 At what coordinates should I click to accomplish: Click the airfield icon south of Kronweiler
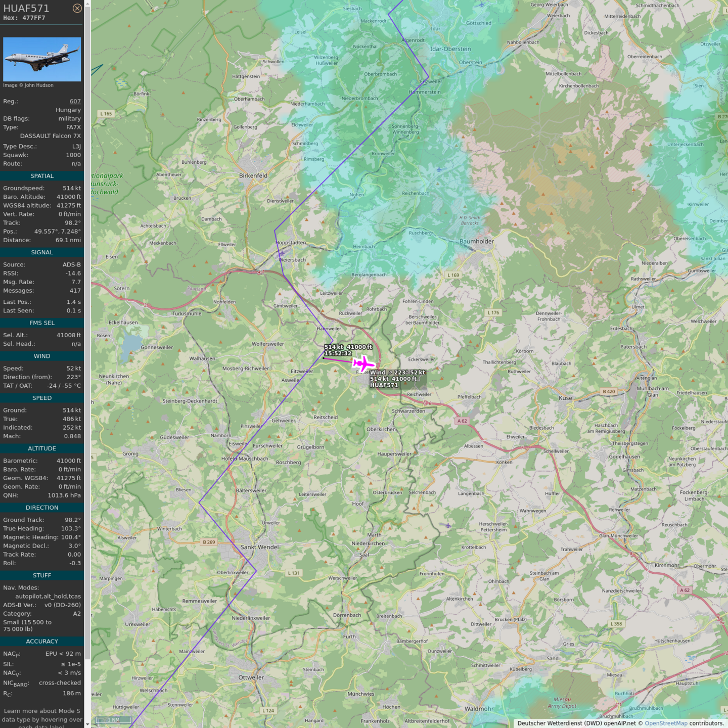(439, 170)
